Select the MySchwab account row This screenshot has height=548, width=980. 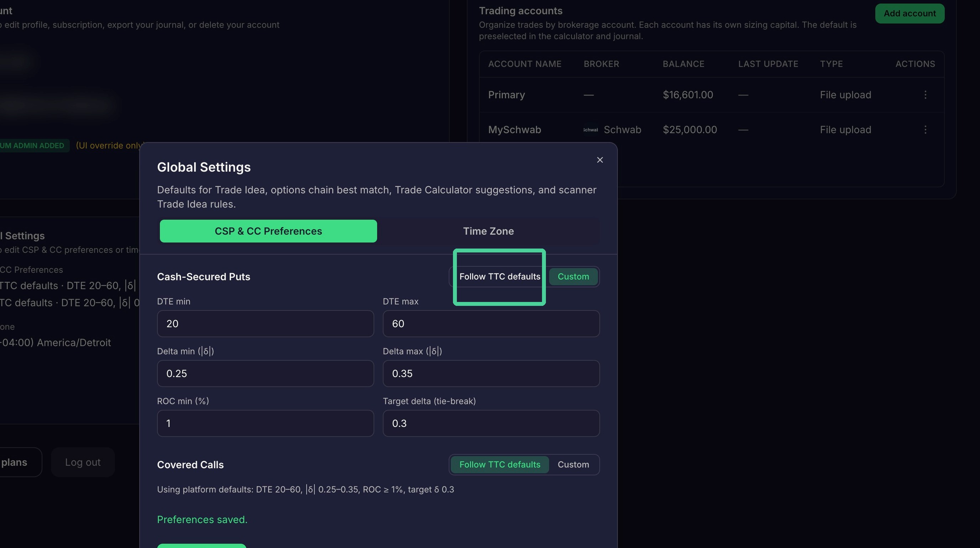click(x=711, y=130)
